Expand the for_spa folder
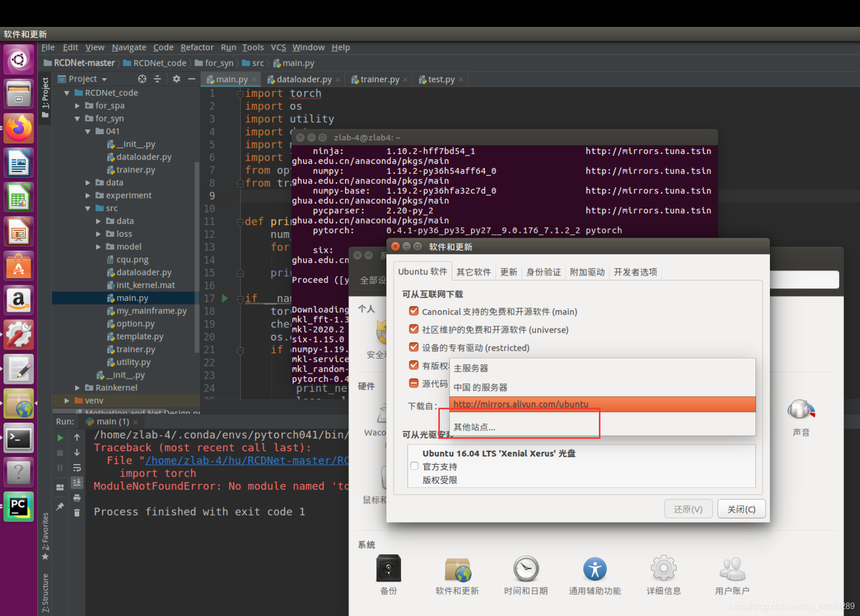Image resolution: width=860 pixels, height=616 pixels. coord(77,106)
